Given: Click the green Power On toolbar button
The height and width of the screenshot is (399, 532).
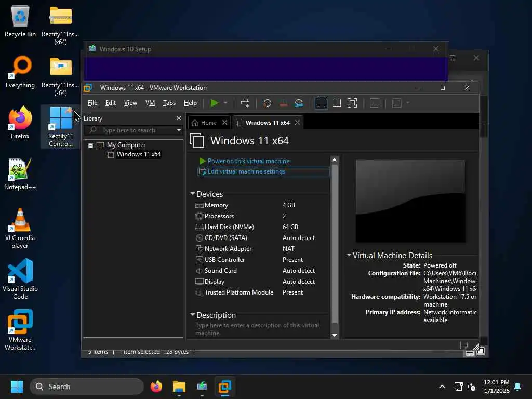Looking at the screenshot, I should pyautogui.click(x=214, y=103).
